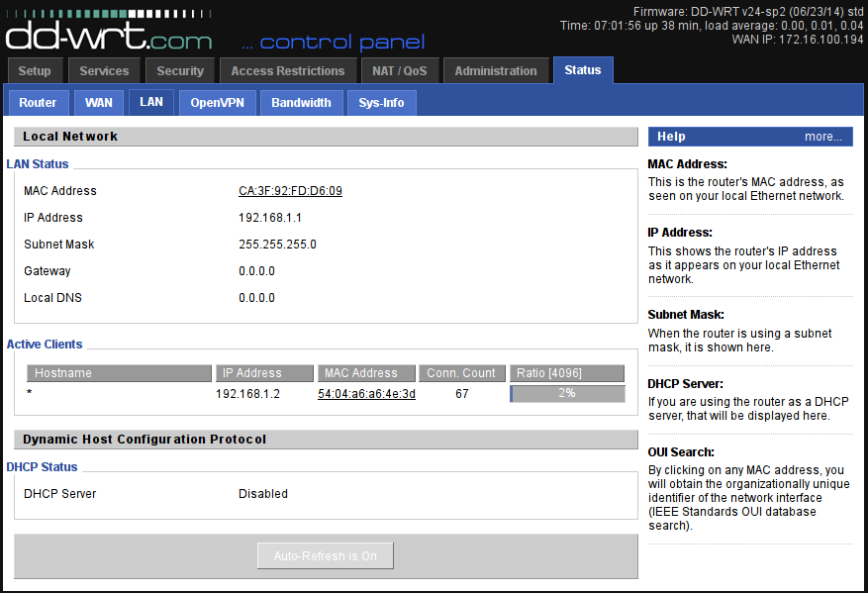
Task: Click the LAN Status legend
Action: [38, 164]
